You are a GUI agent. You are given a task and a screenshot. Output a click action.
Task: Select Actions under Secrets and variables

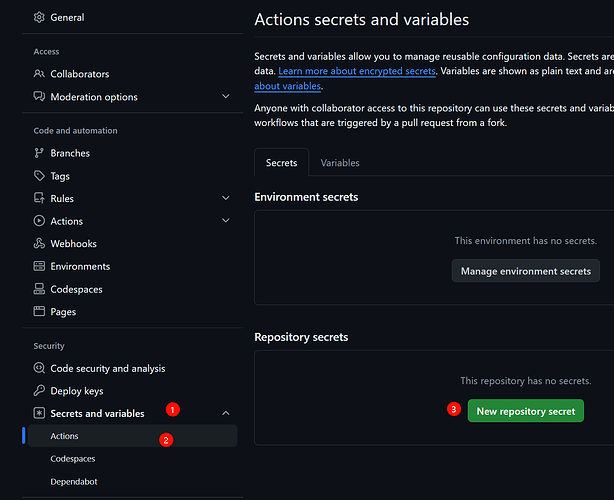pos(132,436)
